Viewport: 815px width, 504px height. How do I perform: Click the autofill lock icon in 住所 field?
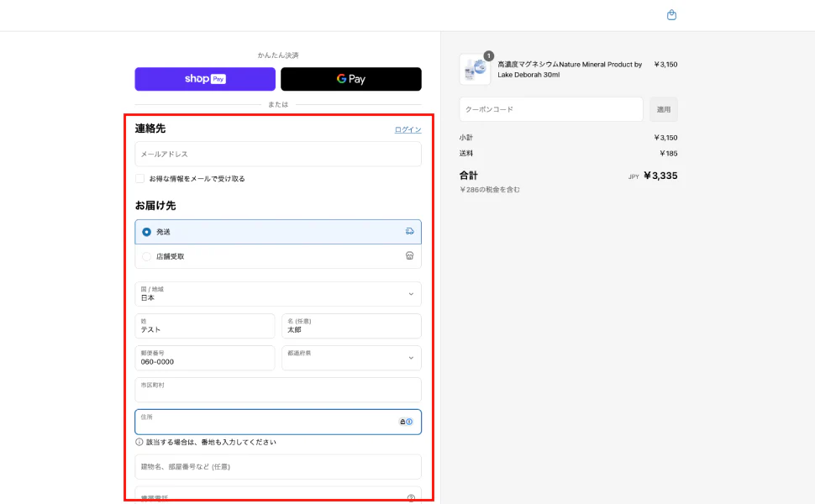402,422
